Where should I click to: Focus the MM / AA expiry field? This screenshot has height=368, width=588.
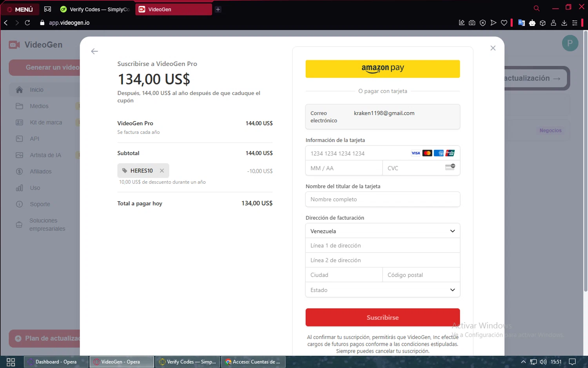click(x=344, y=168)
